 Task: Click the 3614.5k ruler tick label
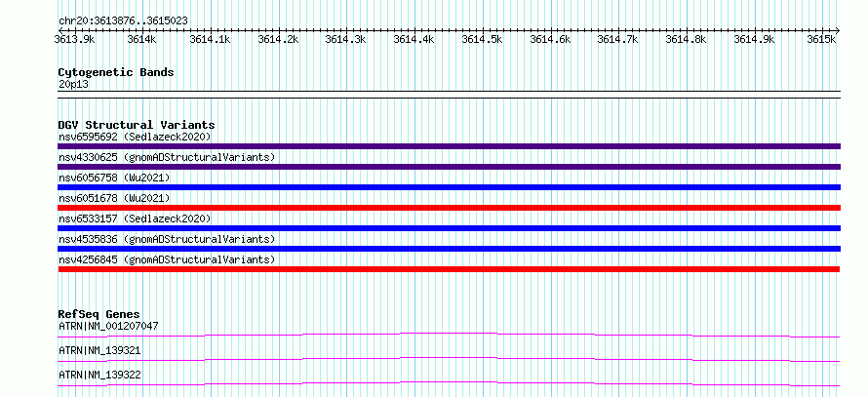click(x=482, y=39)
